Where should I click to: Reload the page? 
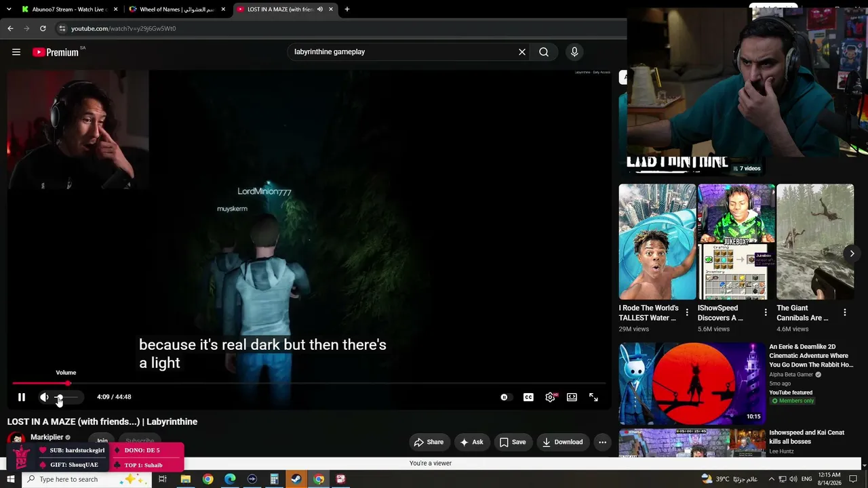coord(43,28)
